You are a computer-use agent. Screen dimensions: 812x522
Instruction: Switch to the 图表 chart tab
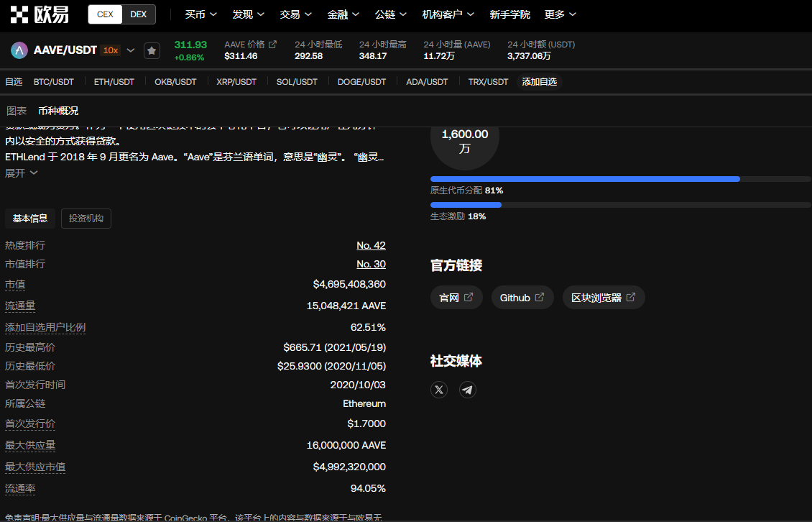[x=17, y=111]
